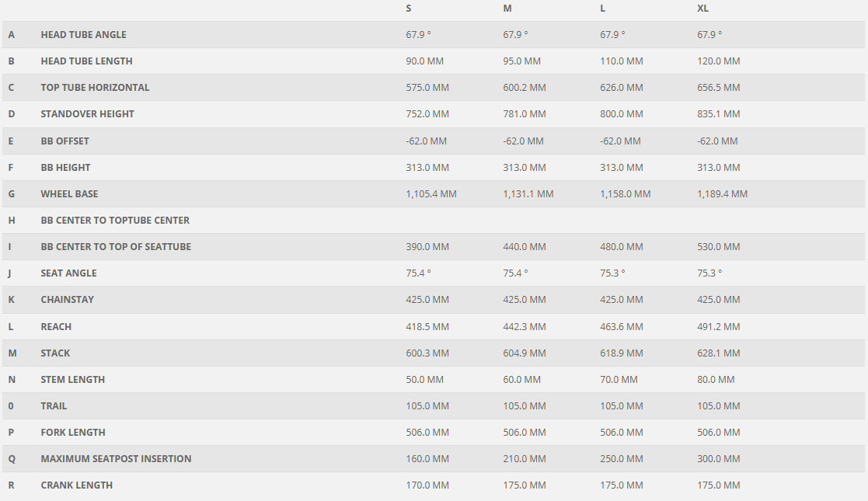The height and width of the screenshot is (501, 868).
Task: Click the HEAD TUBE ANGLE row label
Action: point(83,35)
